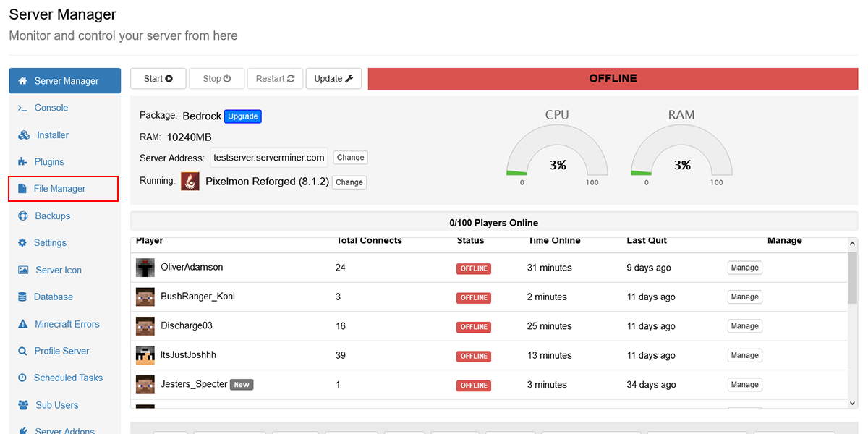The image size is (868, 434).
Task: Click the Plugins puzzle icon
Action: pos(22,162)
